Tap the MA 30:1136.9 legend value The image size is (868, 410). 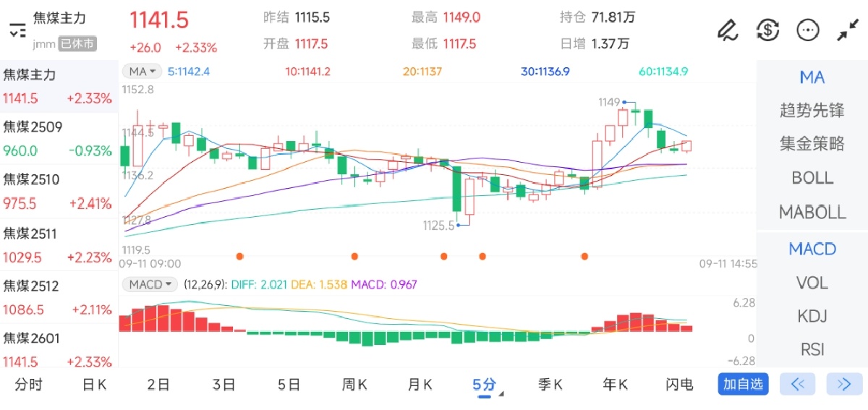point(545,72)
